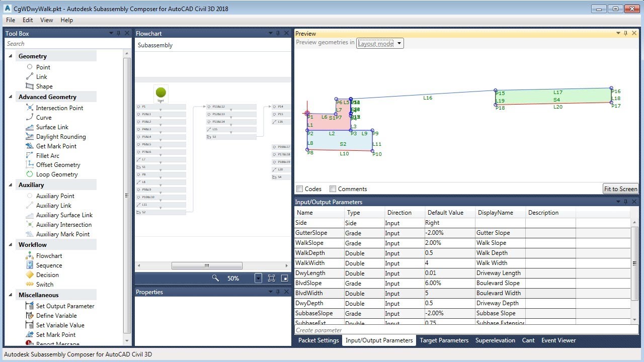644x362 pixels.
Task: Click the flowchart fit-to-screen icon
Action: (x=271, y=278)
